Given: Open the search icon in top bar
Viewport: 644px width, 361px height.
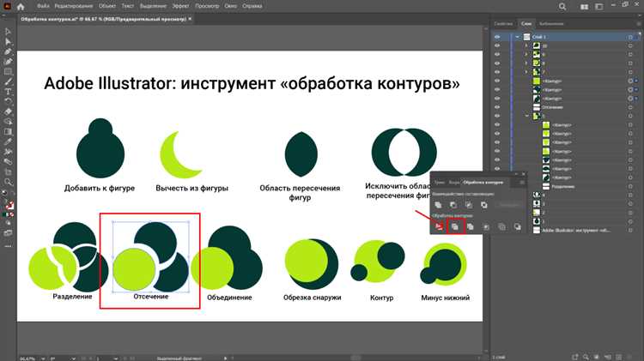Looking at the screenshot, I should point(562,7).
